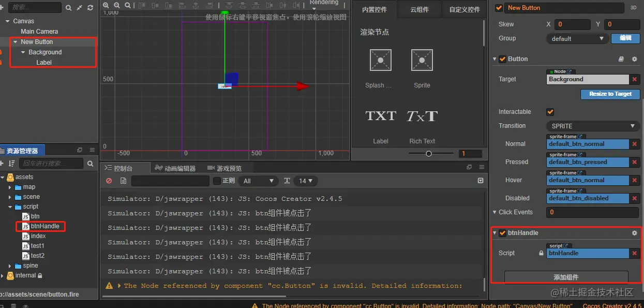Collapse all nodes in hierarchy panel
This screenshot has height=308, width=644.
click(80, 8)
